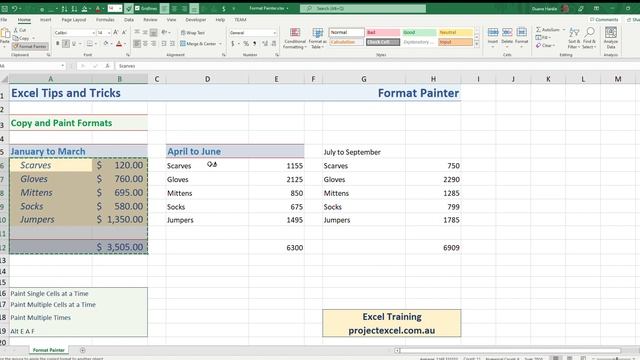The height and width of the screenshot is (360, 640).
Task: Apply the Bad cell style
Action: click(382, 32)
